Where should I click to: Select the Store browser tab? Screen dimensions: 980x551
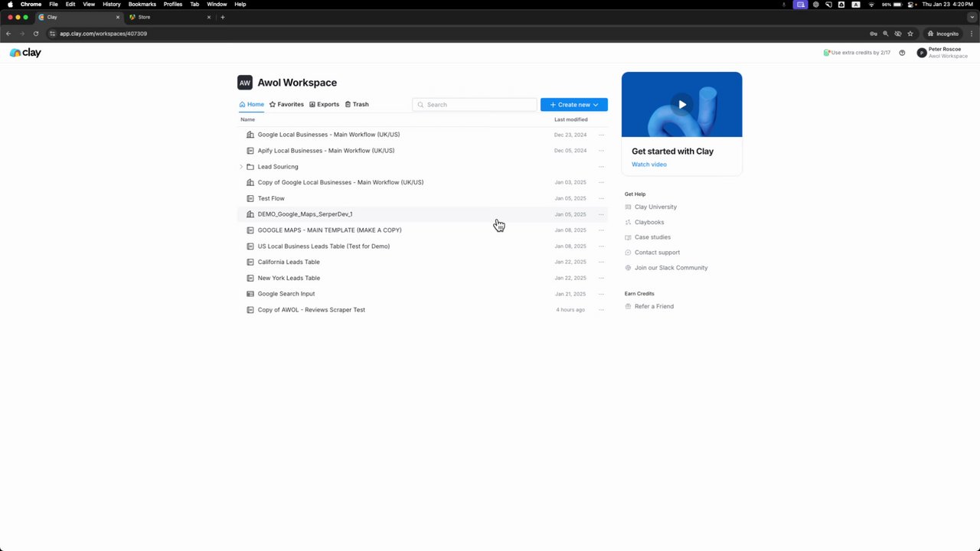tap(170, 17)
